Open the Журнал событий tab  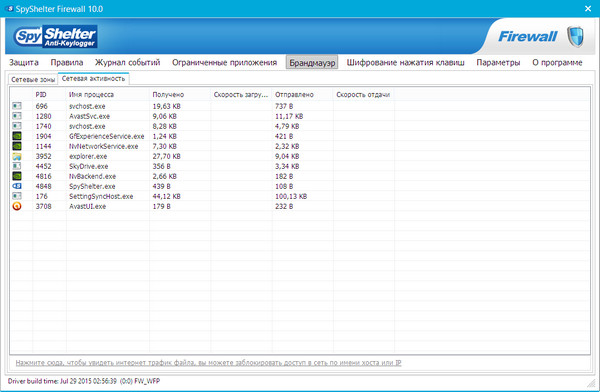tap(127, 62)
